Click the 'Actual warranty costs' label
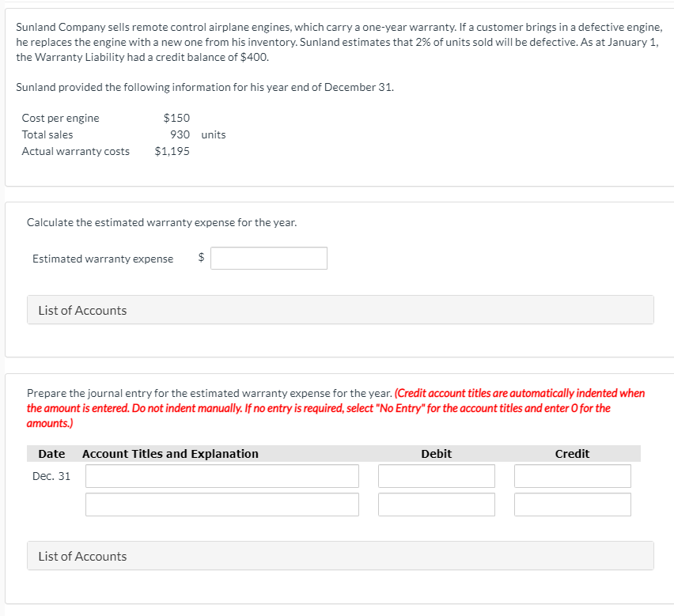 [76, 151]
